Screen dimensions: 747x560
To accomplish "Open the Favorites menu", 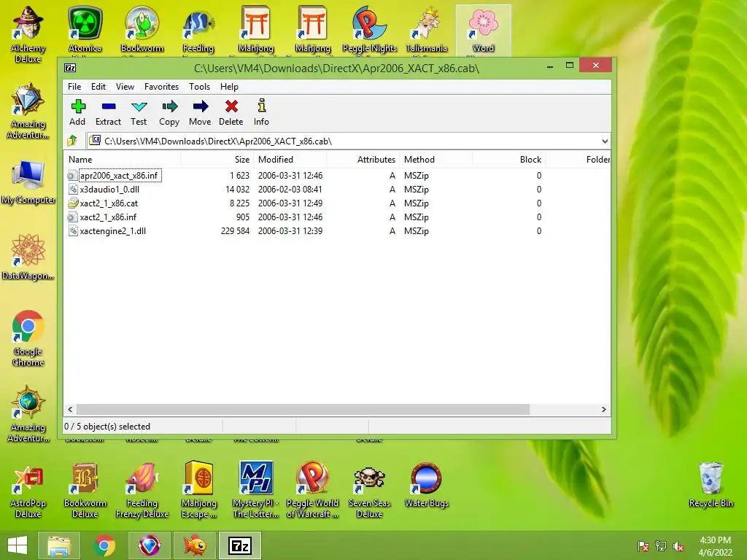I will coord(161,87).
